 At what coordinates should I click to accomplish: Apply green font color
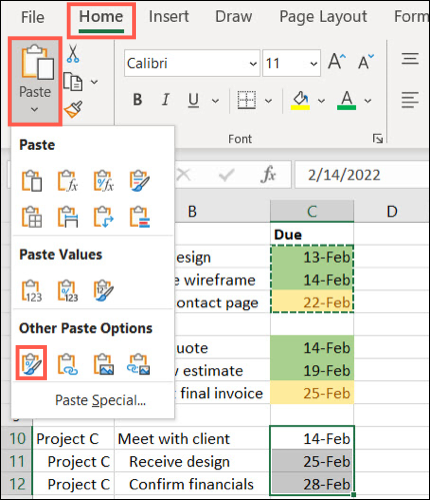click(347, 100)
